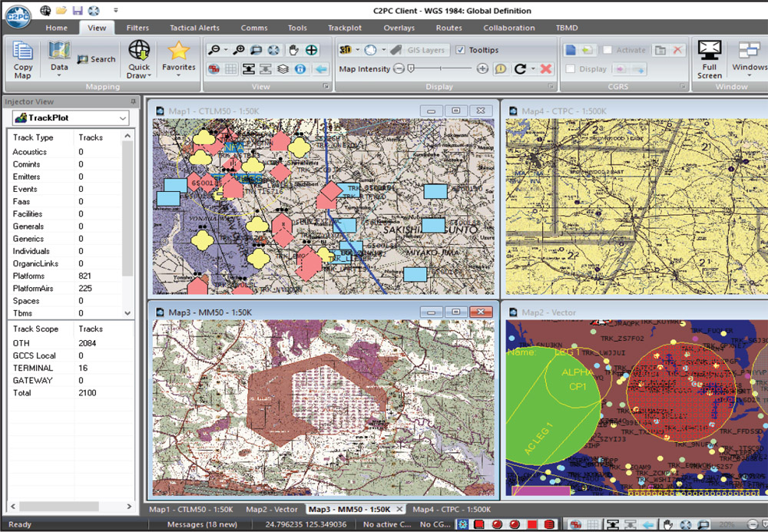Click the blue back arrow in View ribbon group

pos(321,69)
